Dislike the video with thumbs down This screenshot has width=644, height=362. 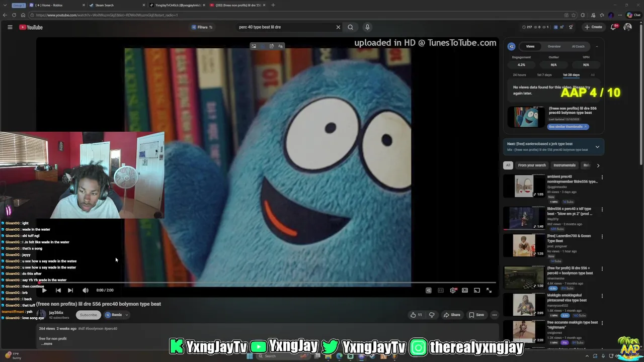(x=432, y=315)
